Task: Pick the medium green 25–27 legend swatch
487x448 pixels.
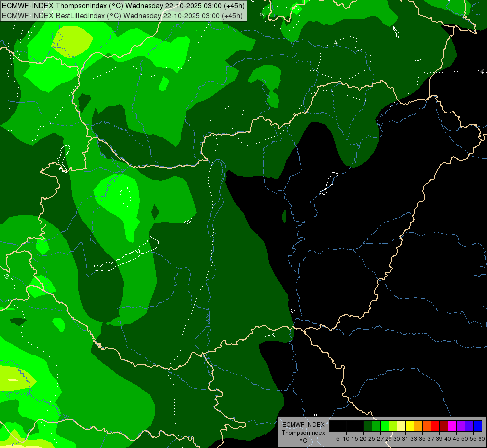Action: [376, 426]
